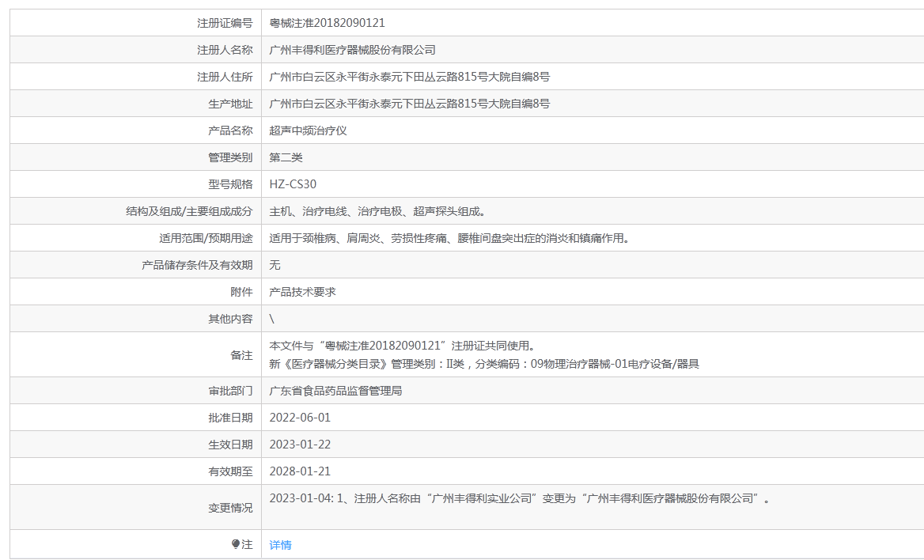Screen dimensions: 924x560
Task: Select the address in 生产地址 row
Action: (410, 104)
